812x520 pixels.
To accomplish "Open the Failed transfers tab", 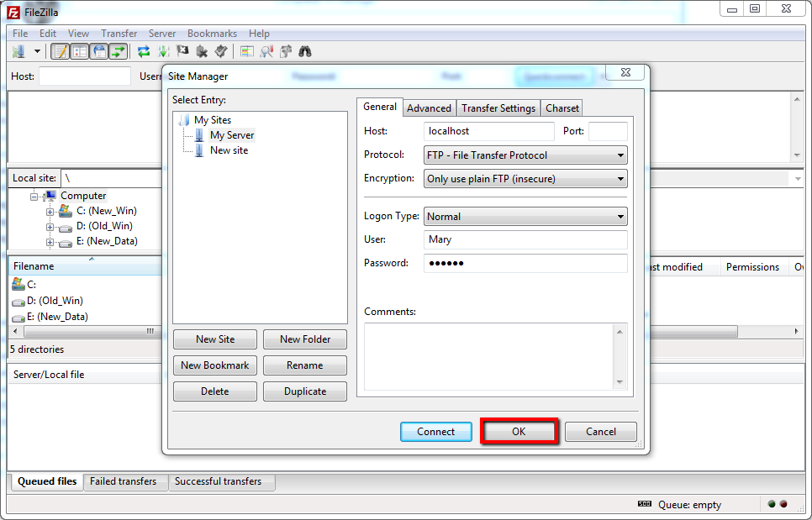I will [x=123, y=482].
